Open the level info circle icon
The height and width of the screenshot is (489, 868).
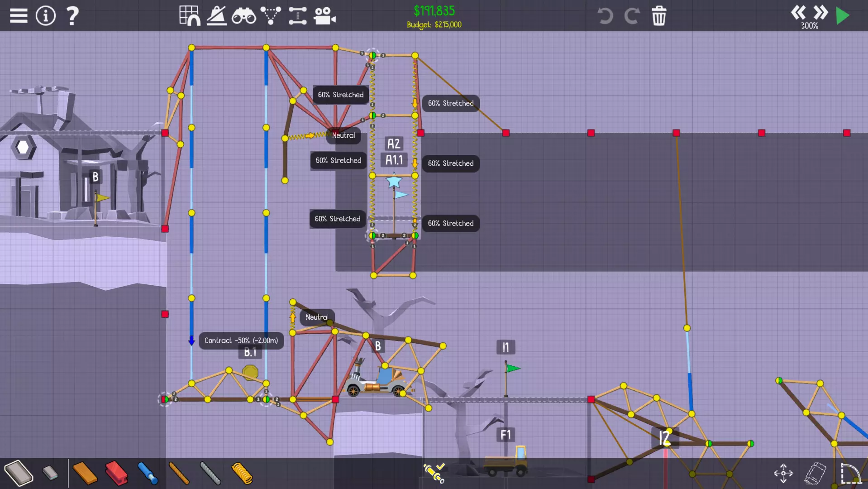[x=45, y=16]
